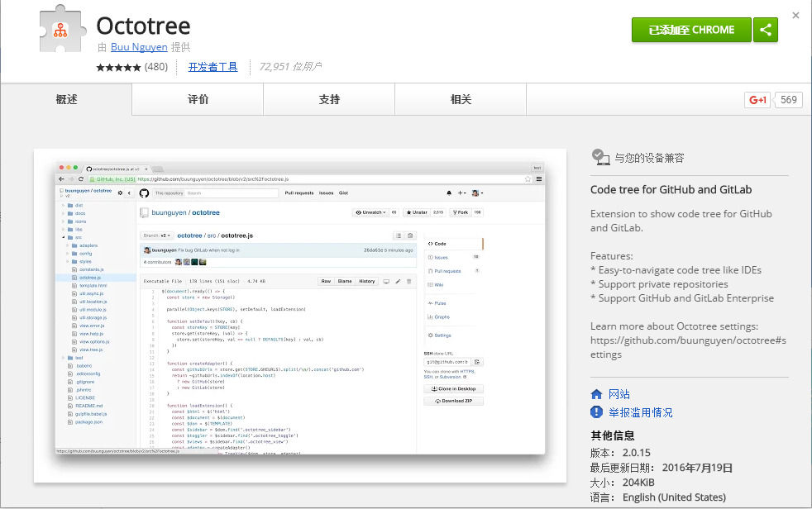Open the 开发者工具 category link

[x=213, y=67]
